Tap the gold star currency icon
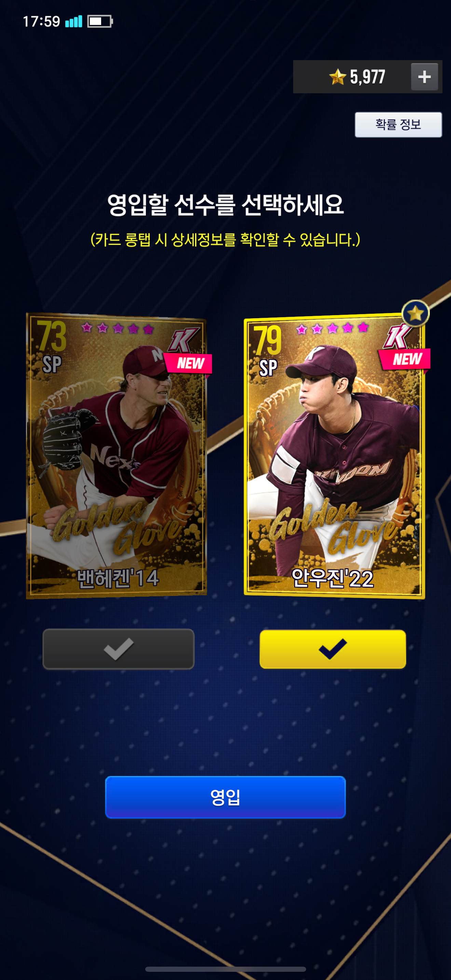Viewport: 451px width, 980px height. click(x=337, y=77)
